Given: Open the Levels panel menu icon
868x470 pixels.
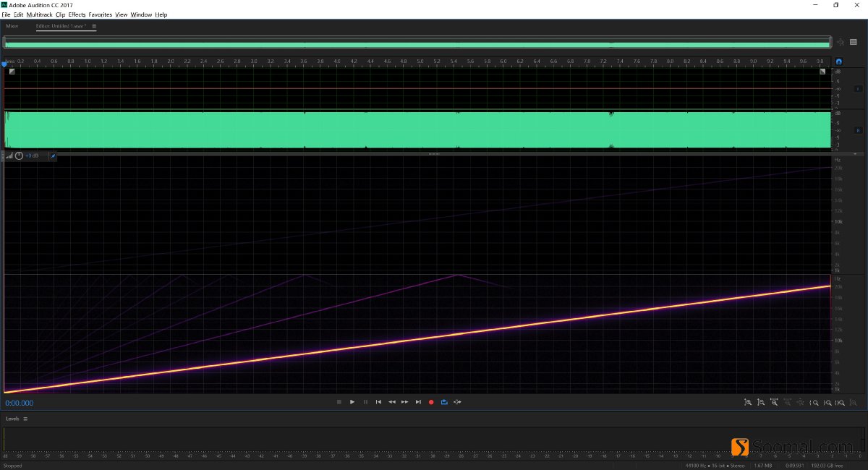Looking at the screenshot, I should [25, 419].
